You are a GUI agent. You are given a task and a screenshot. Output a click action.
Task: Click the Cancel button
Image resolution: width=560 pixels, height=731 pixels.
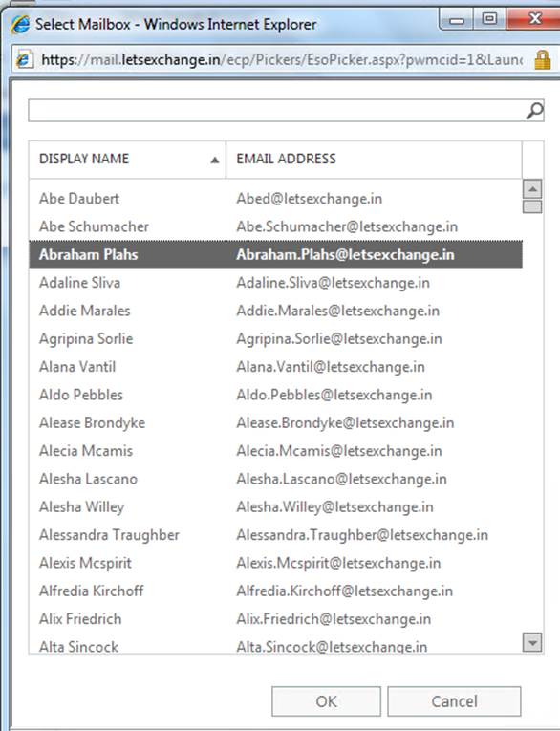(x=454, y=701)
